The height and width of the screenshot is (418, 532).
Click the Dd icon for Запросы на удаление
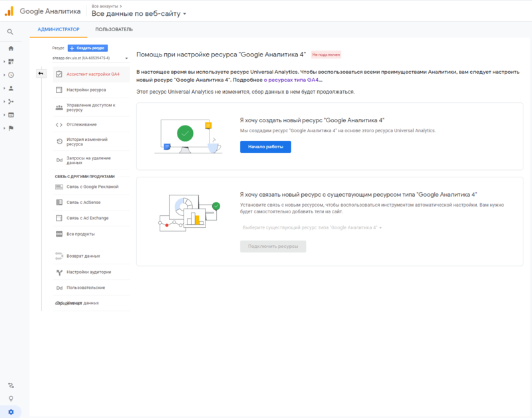click(59, 160)
